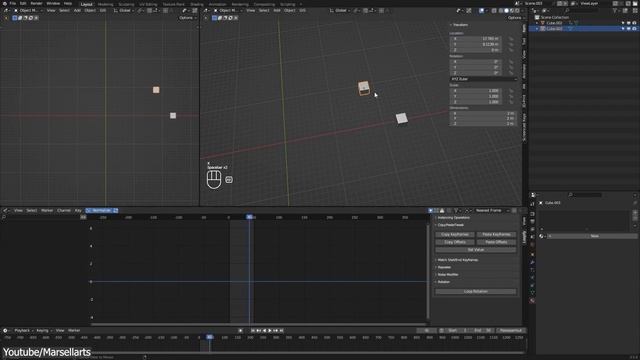Viewport: 640px width, 360px height.
Task: Select box select mode icon in left viewport
Action: pyautogui.click(x=15, y=18)
